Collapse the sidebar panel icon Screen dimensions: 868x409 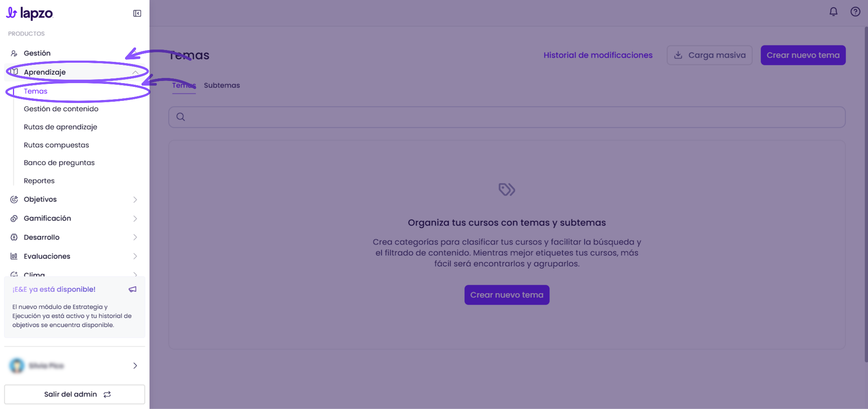tap(137, 14)
